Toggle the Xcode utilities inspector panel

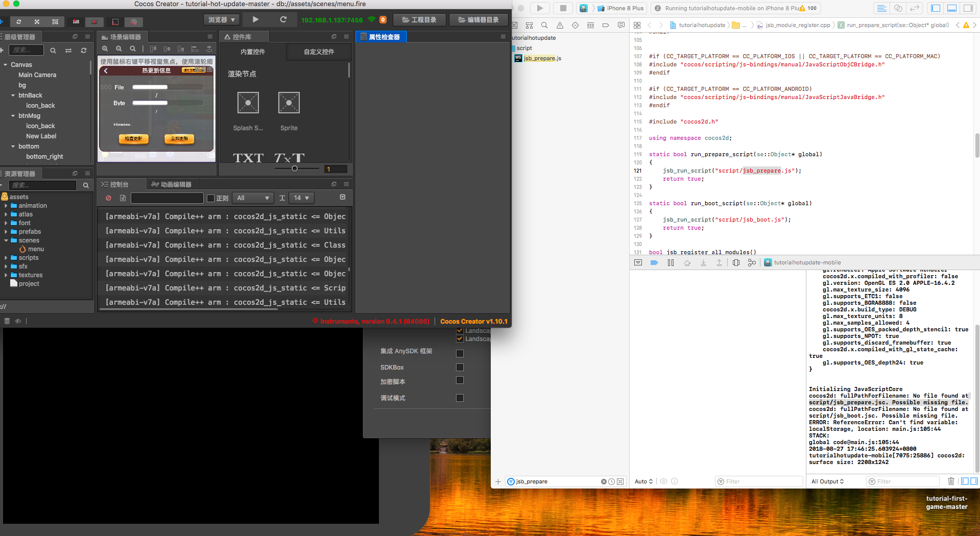(968, 8)
